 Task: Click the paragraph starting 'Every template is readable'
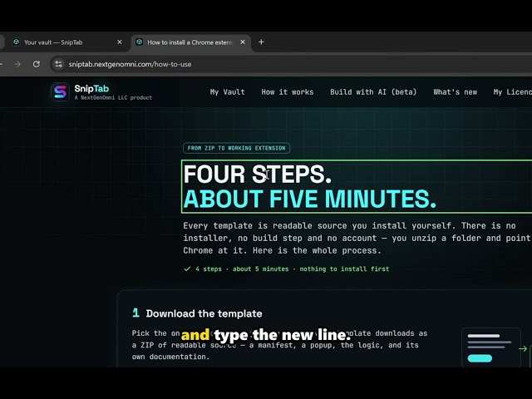[357, 239]
